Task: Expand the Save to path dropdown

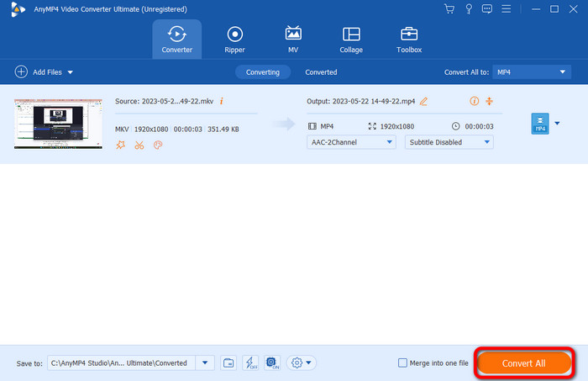Action: pyautogui.click(x=205, y=363)
